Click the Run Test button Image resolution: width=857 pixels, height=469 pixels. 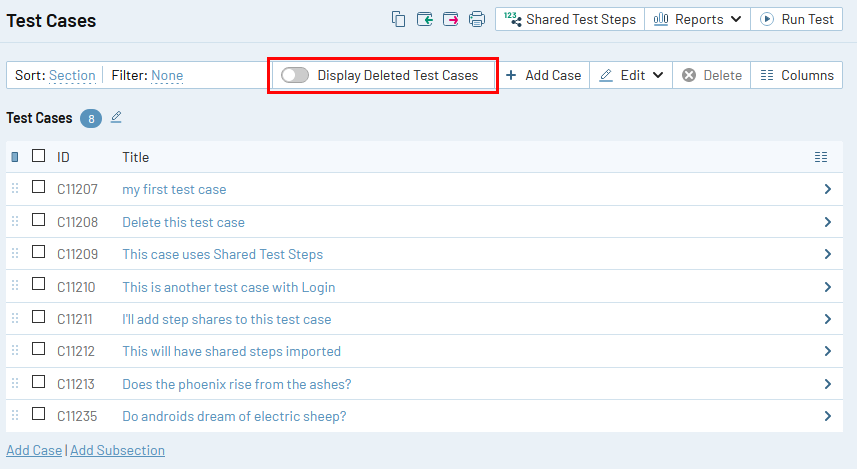coord(797,19)
